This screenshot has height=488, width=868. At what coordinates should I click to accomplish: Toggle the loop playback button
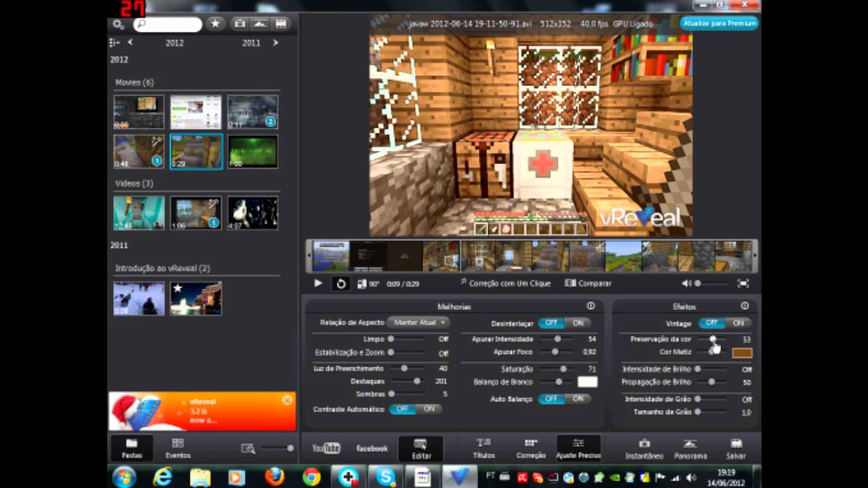coord(341,283)
